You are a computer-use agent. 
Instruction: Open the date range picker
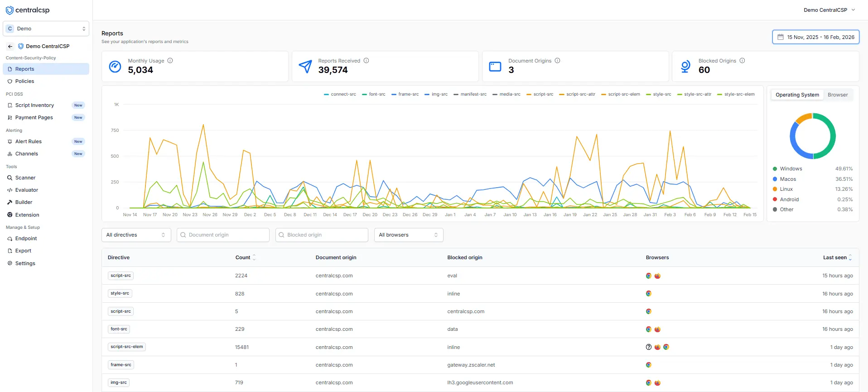(815, 37)
